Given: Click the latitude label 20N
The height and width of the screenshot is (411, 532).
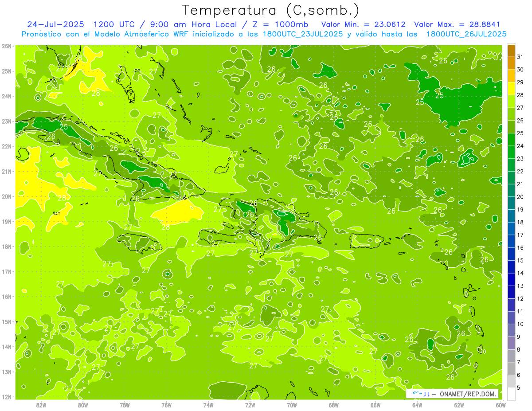Looking at the screenshot, I should click(x=7, y=196).
